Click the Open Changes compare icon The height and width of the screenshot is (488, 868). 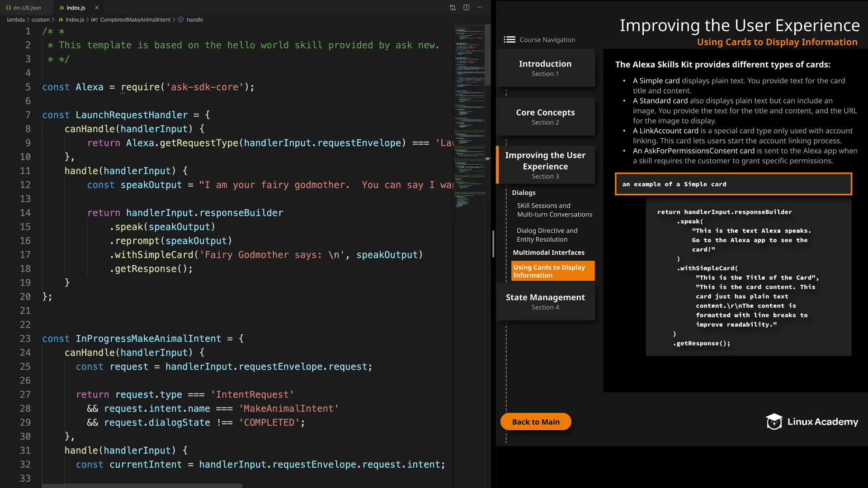tap(453, 8)
